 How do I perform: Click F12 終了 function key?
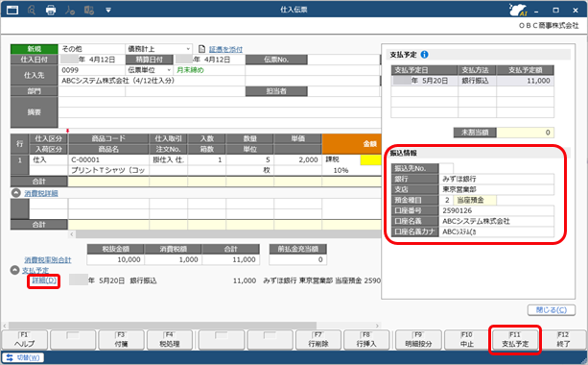pyautogui.click(x=564, y=339)
